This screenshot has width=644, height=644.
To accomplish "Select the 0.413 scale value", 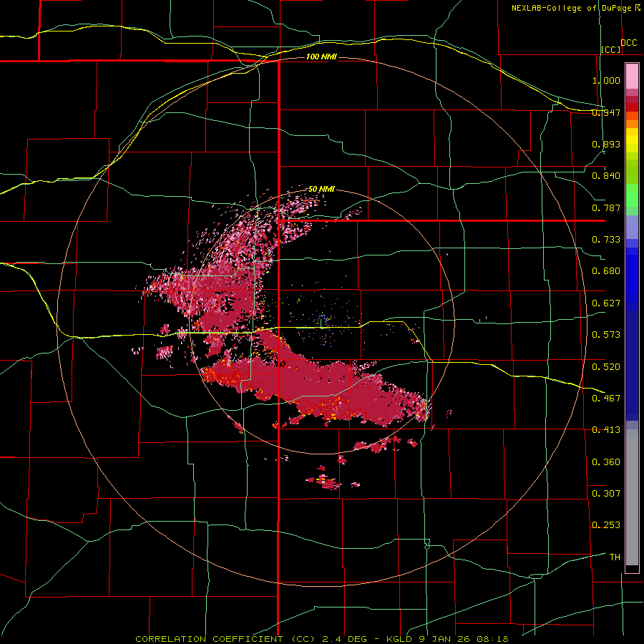I will pyautogui.click(x=606, y=430).
